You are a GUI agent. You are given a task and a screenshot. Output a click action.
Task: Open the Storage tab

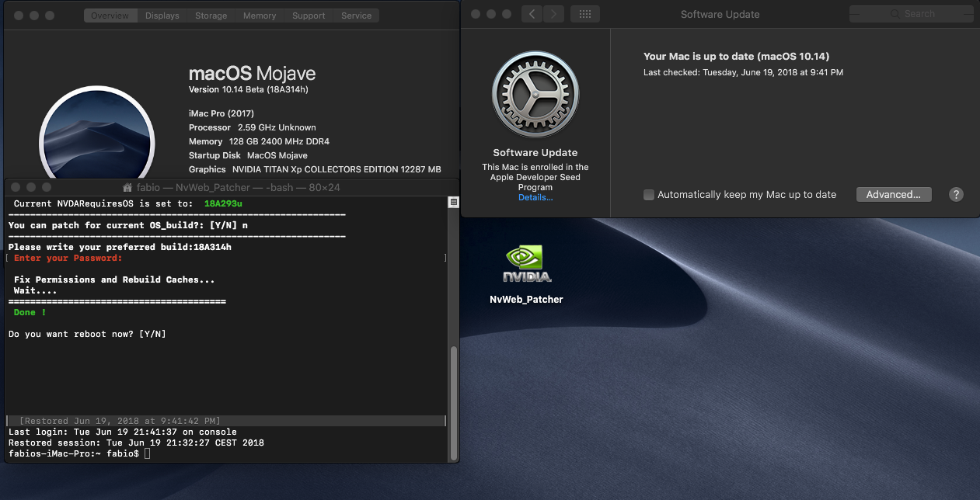[211, 16]
